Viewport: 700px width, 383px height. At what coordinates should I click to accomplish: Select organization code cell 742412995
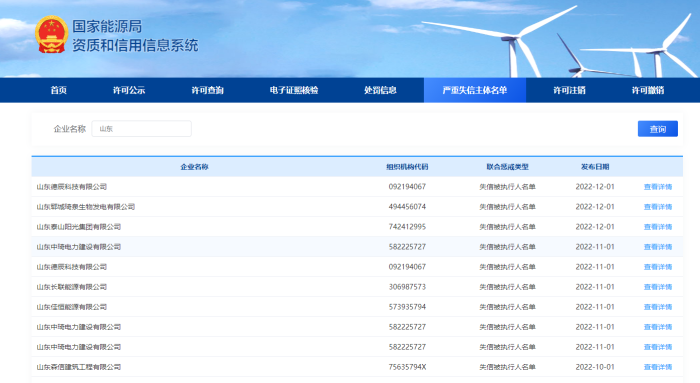[x=407, y=227]
